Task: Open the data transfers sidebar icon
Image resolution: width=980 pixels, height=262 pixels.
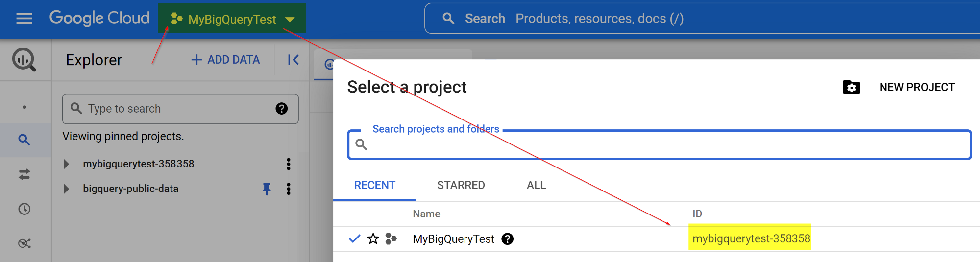Action: click(24, 174)
